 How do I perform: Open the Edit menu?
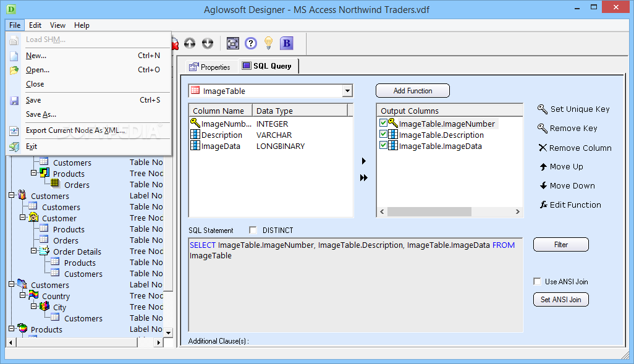(35, 25)
